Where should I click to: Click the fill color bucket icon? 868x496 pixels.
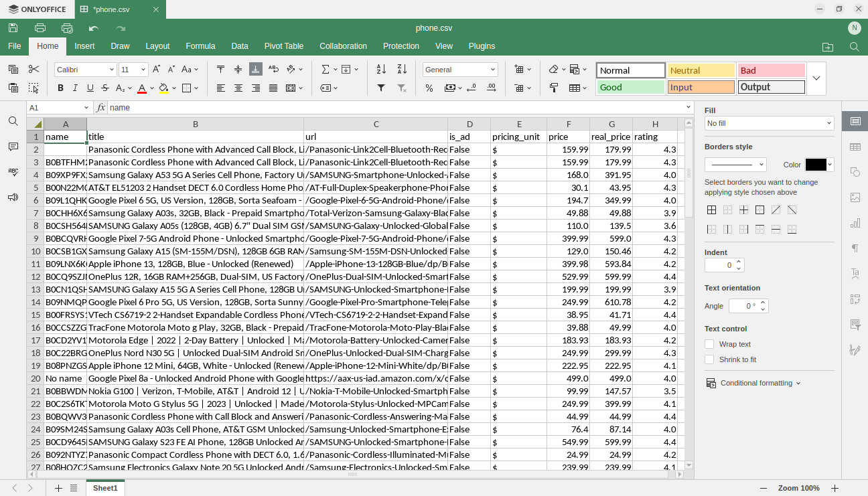163,88
